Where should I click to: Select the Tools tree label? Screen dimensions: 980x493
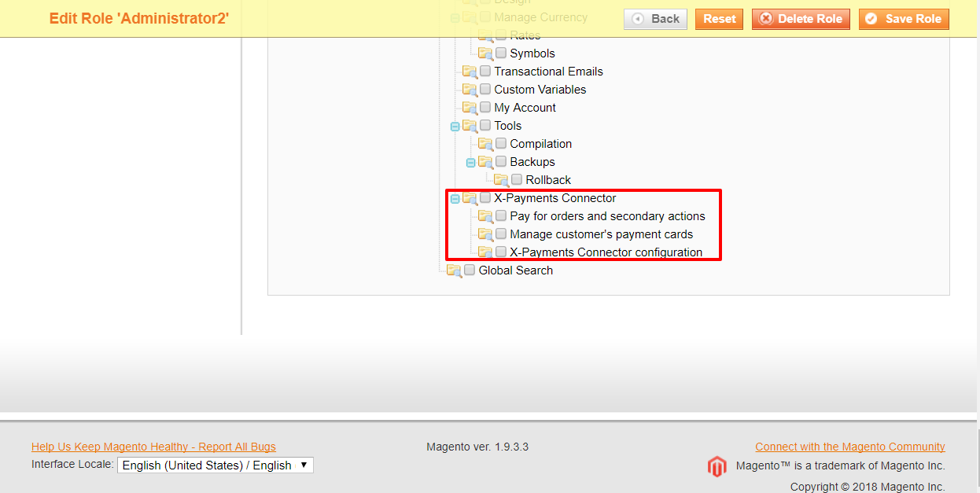(508, 126)
